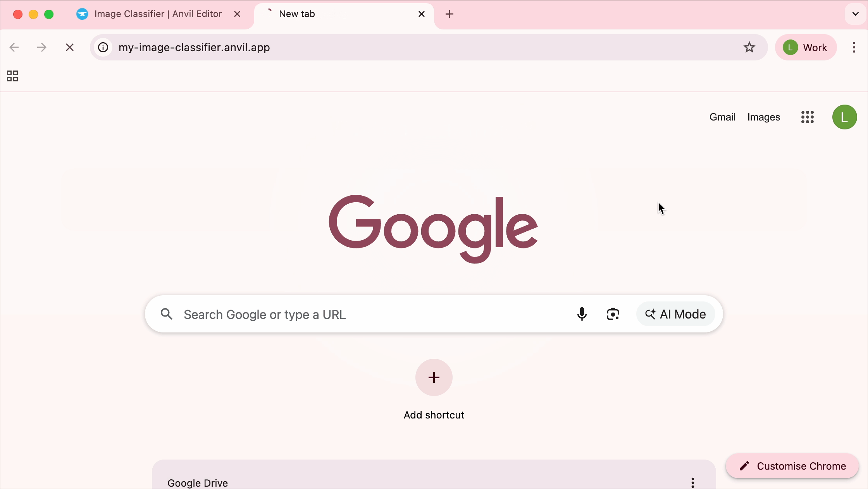Bookmark this page with the star icon

click(x=749, y=47)
